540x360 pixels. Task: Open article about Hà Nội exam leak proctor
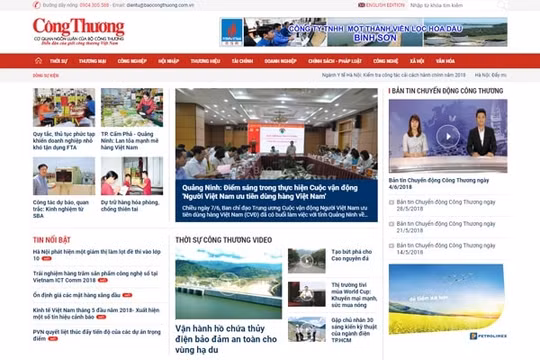click(97, 255)
